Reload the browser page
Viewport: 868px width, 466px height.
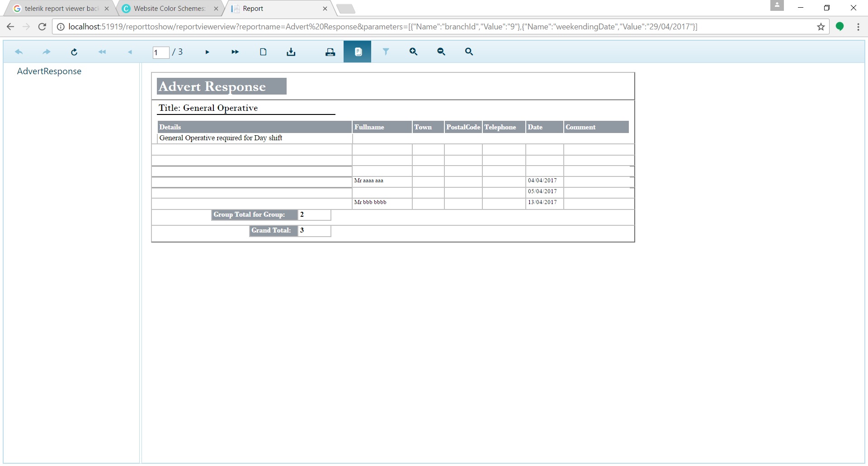pos(42,27)
